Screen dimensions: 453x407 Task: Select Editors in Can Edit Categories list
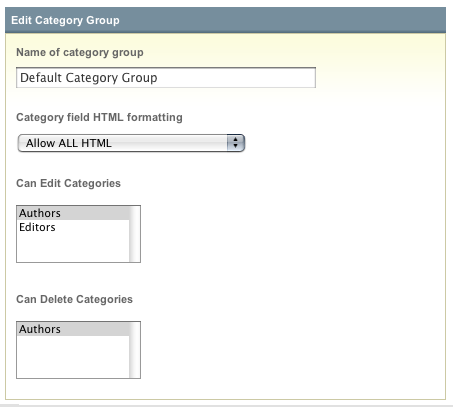(x=73, y=227)
